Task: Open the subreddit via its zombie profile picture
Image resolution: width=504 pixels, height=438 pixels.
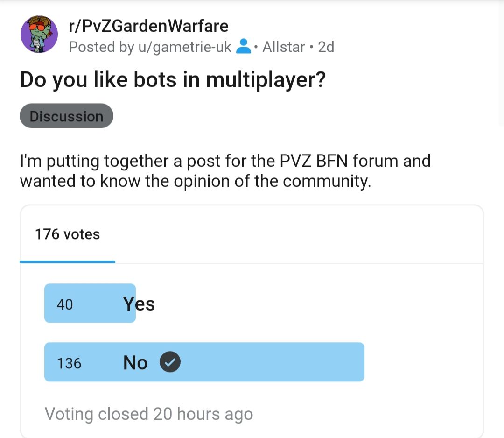Action: (x=39, y=34)
